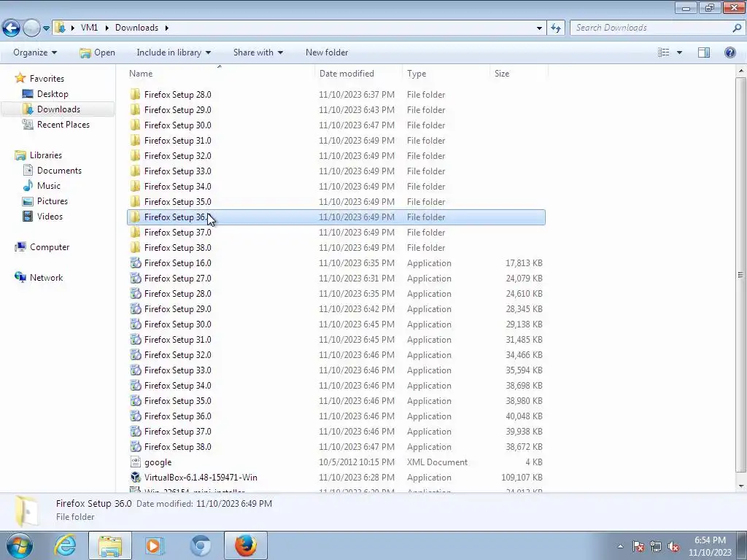Open Chromium from the taskbar
The image size is (747, 560).
coord(200,545)
